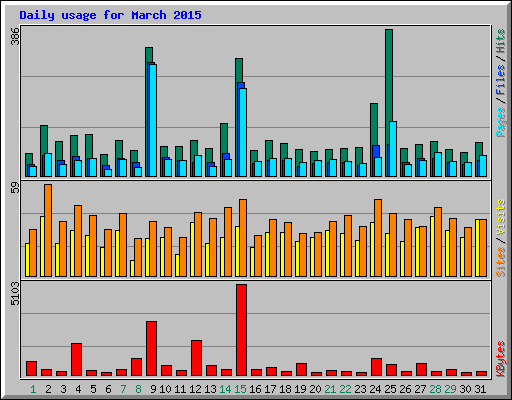Screen dimensions: 512x400
Task: Click the yellow sites bar for day 8
Action: [x=132, y=268]
